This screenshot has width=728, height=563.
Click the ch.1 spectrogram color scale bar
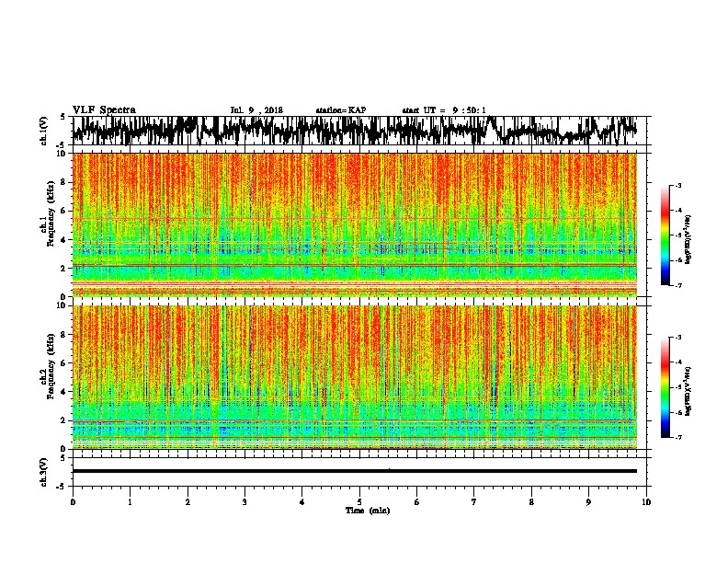(665, 236)
